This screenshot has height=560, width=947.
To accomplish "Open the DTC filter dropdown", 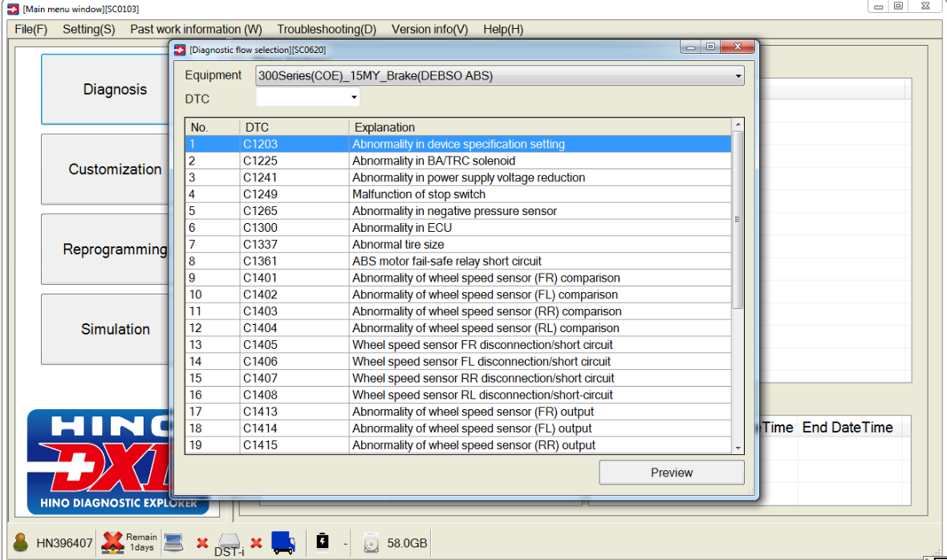I will point(354,98).
